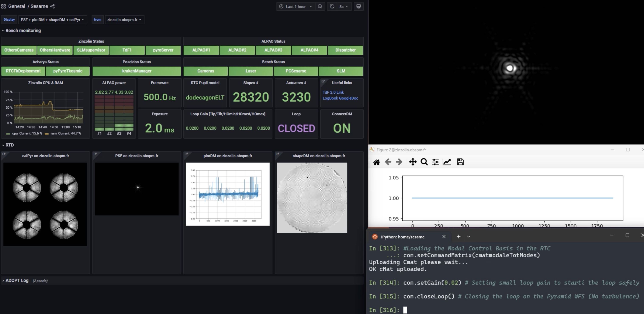Screen dimensions: 644x314
Task: Open the edit icon on Useful links panel
Action: 323,81
